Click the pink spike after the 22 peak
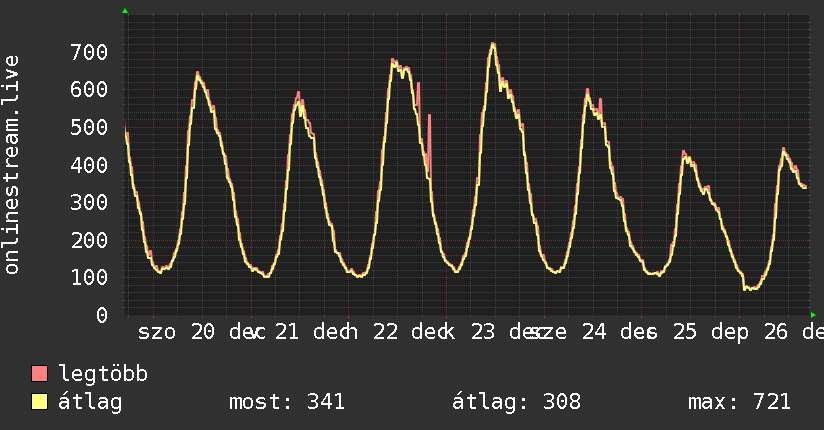 [429, 142]
